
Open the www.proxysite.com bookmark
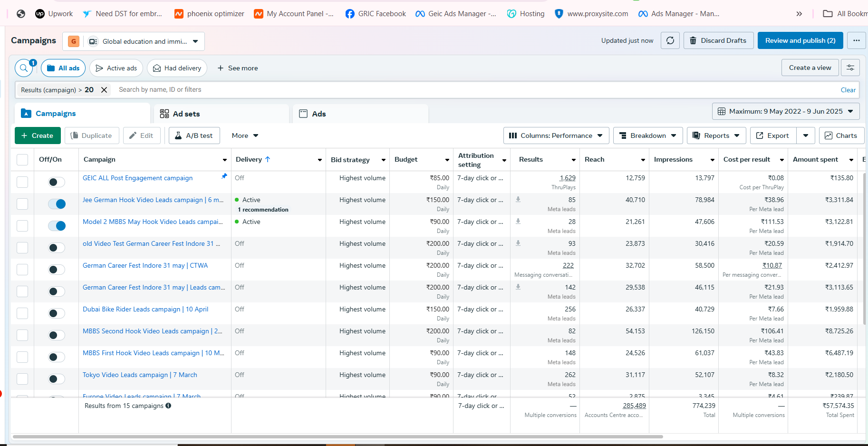click(591, 14)
